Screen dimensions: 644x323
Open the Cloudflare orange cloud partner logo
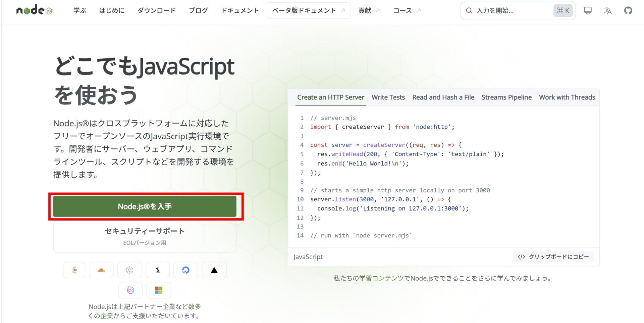click(x=101, y=270)
